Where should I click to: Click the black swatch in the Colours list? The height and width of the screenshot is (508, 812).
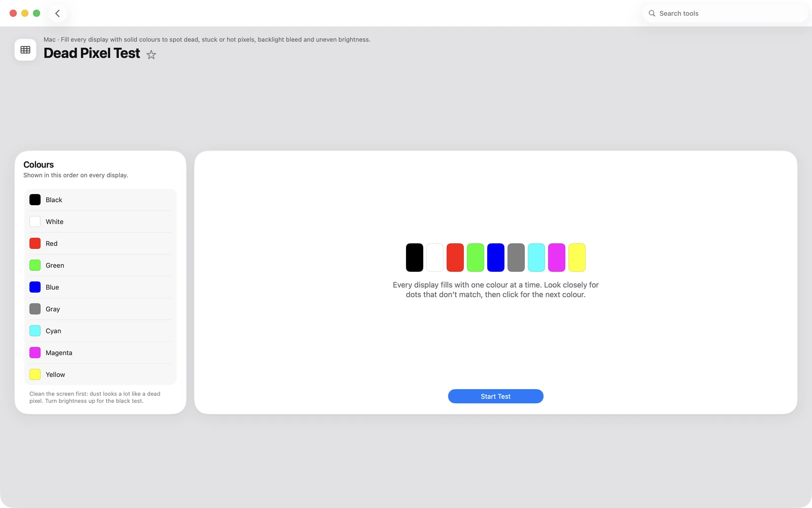coord(35,200)
